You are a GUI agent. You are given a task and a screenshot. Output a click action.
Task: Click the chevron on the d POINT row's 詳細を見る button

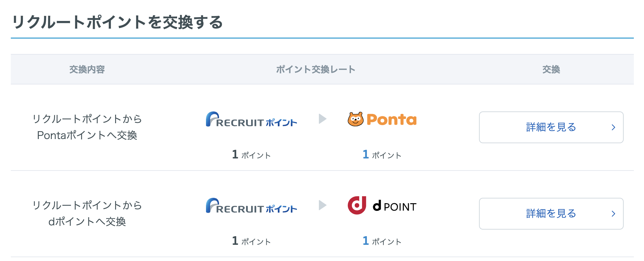613,214
